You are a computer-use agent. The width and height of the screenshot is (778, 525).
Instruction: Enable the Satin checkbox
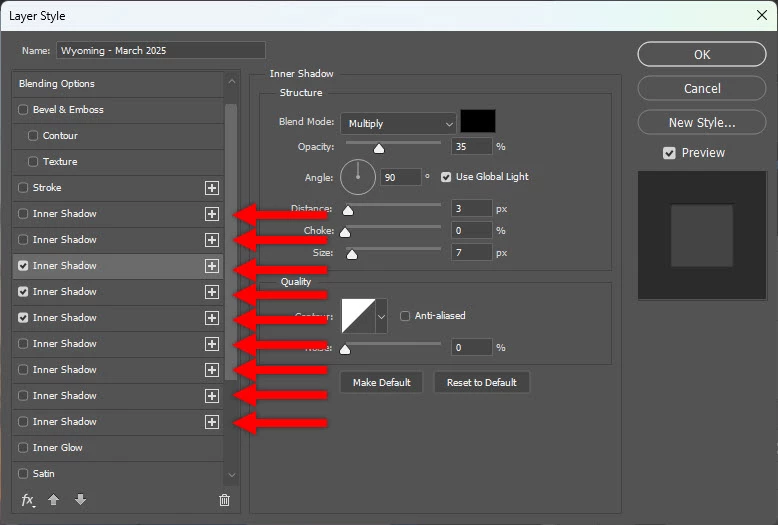23,473
